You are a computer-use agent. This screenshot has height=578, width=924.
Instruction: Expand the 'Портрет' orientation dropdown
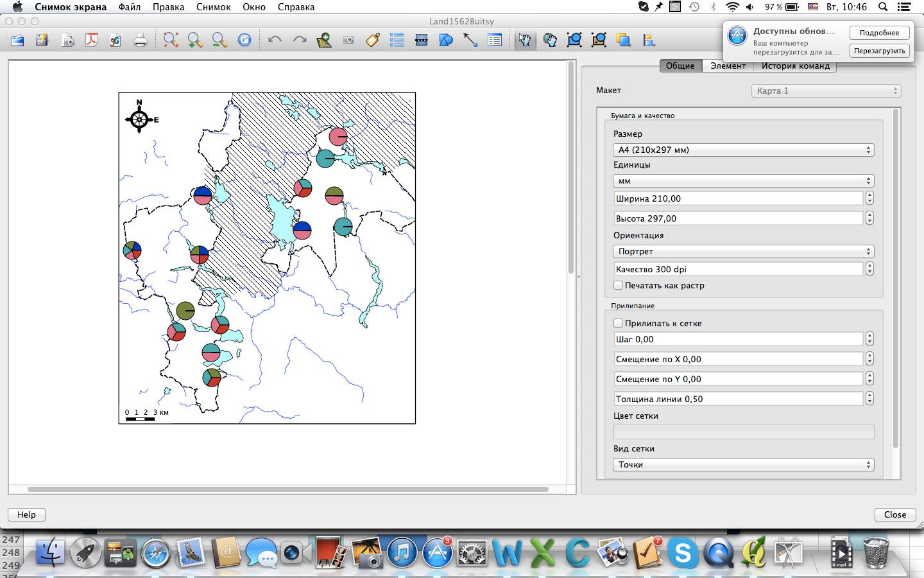click(x=743, y=251)
